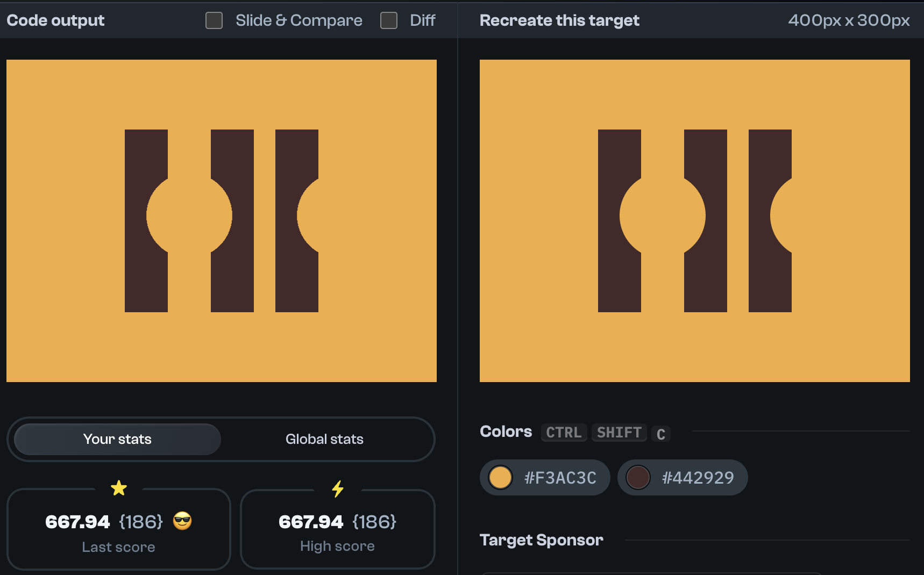Click the CTRL key hint badge
This screenshot has width=924, height=575.
click(564, 433)
